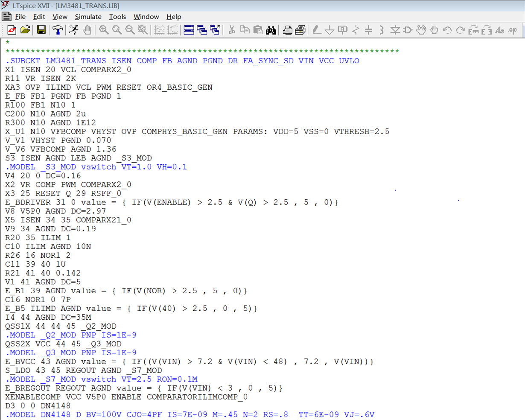Click the line "I4 44 AGND DC=35M"
525x420 pixels.
(48, 318)
